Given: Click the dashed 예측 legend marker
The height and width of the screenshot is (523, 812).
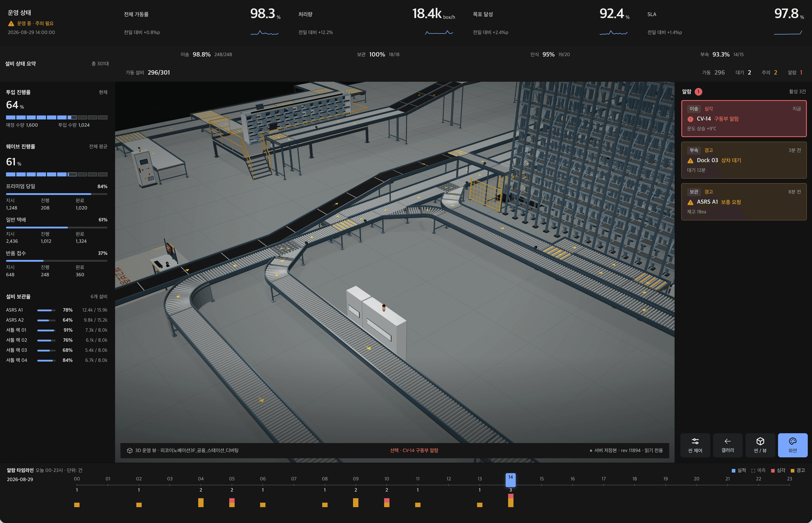Looking at the screenshot, I should 753,471.
